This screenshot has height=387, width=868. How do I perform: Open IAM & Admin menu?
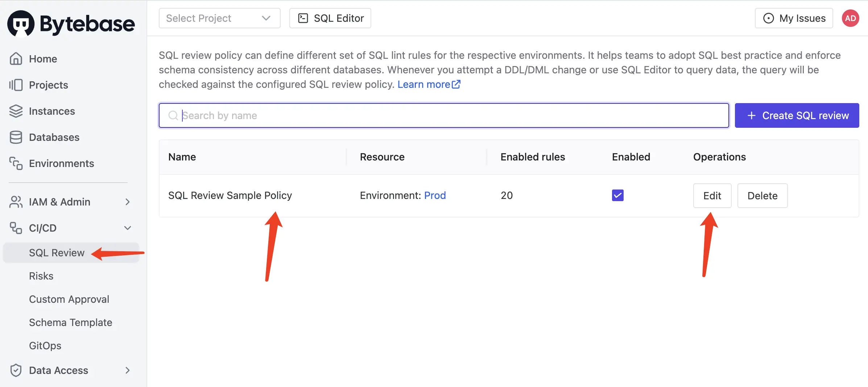tap(60, 202)
